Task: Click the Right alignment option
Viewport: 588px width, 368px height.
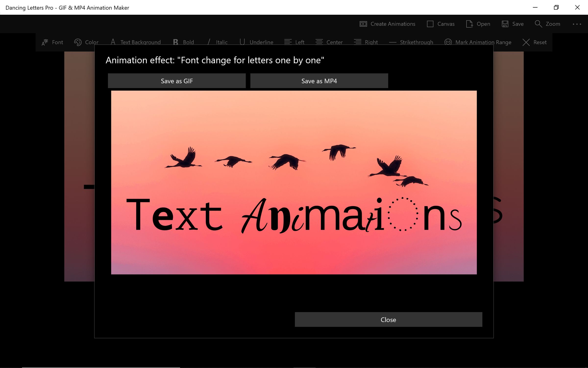Action: click(365, 41)
